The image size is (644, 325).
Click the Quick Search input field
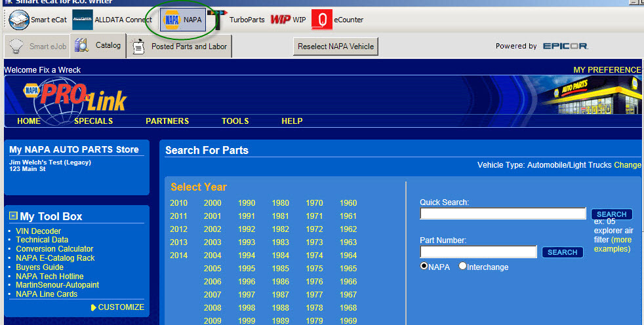(502, 214)
